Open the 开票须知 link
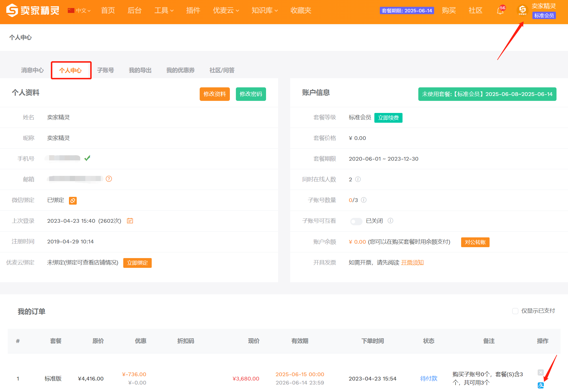This screenshot has width=568, height=392. 412,262
